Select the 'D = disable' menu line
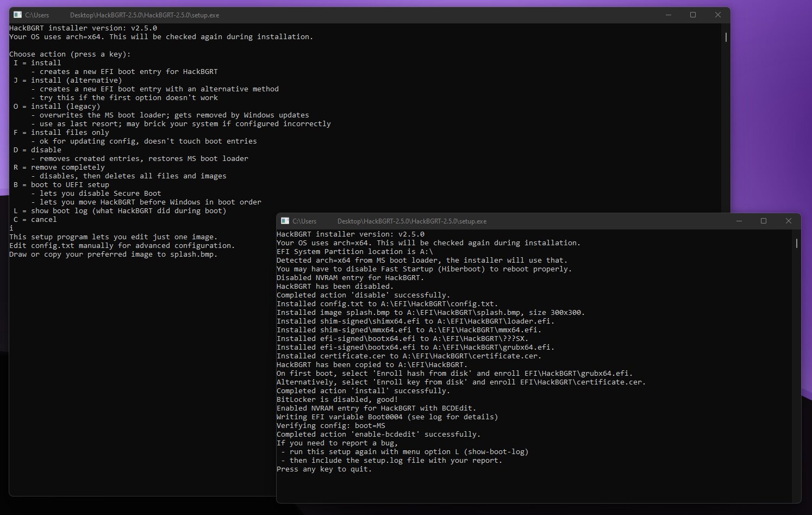This screenshot has height=515, width=812. click(38, 150)
